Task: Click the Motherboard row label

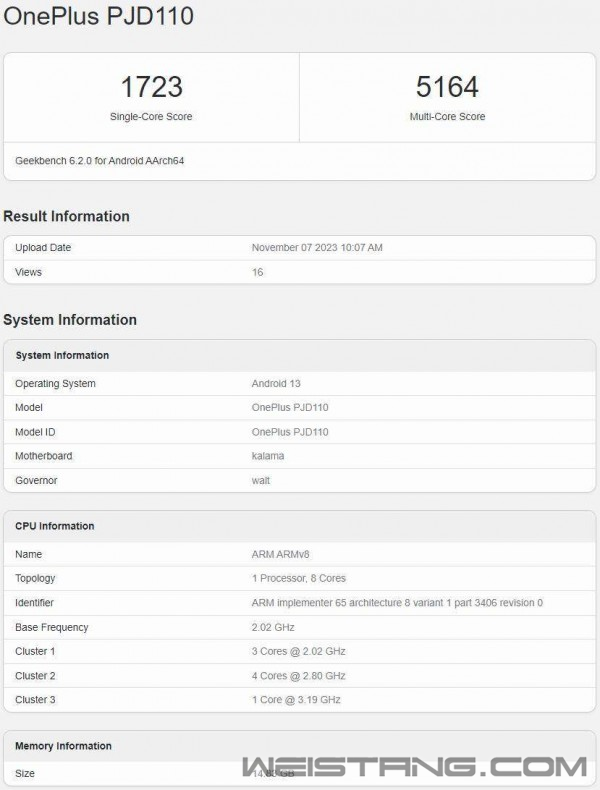Action: 44,456
